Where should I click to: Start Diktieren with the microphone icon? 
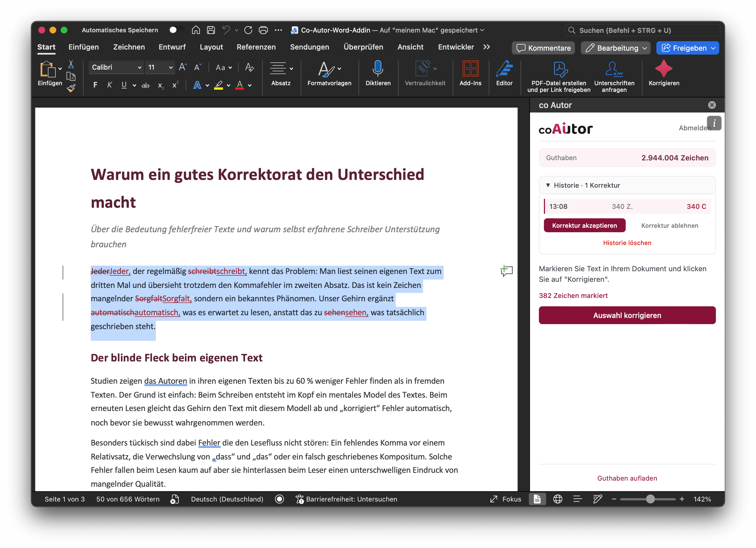click(x=378, y=74)
